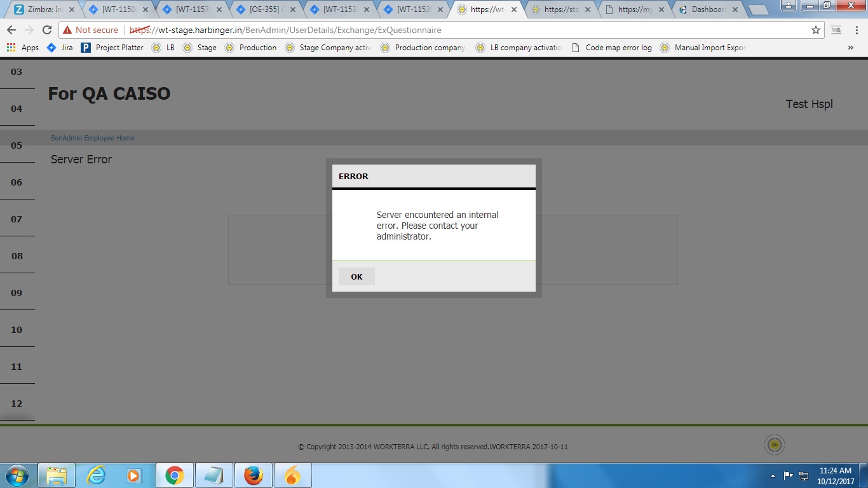Viewport: 868px width, 488px height.
Task: Expand the bookmarks overflow chevron
Action: (851, 48)
